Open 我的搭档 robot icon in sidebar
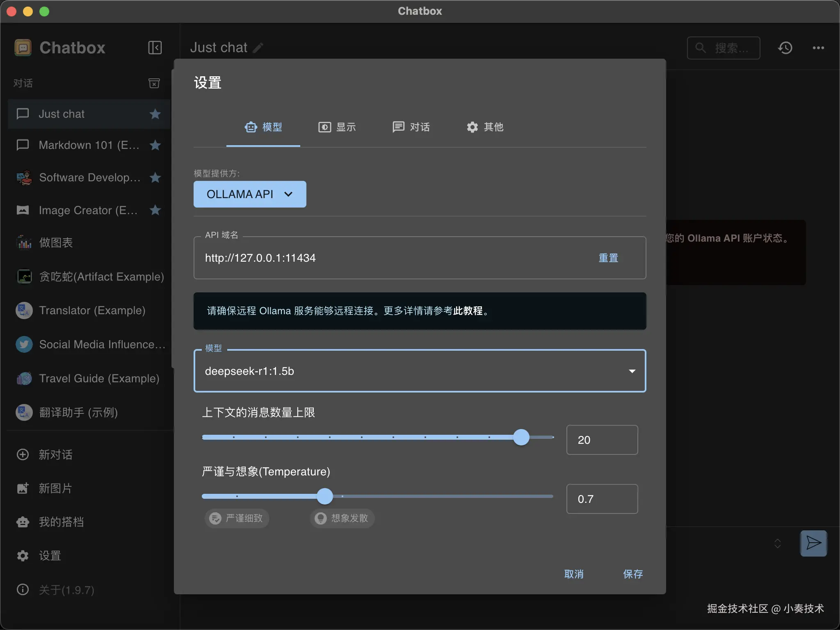840x630 pixels. (23, 522)
